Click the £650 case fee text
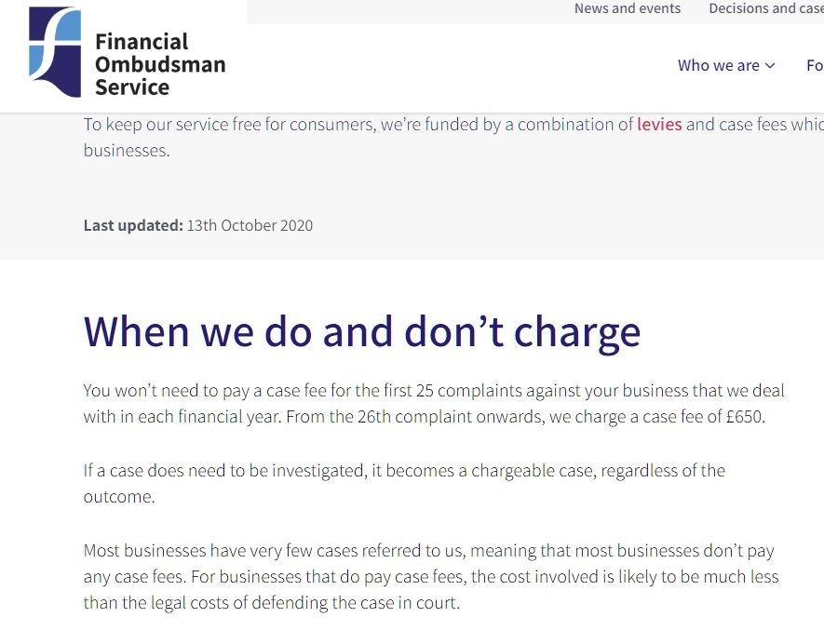The width and height of the screenshot is (824, 644). point(745,417)
